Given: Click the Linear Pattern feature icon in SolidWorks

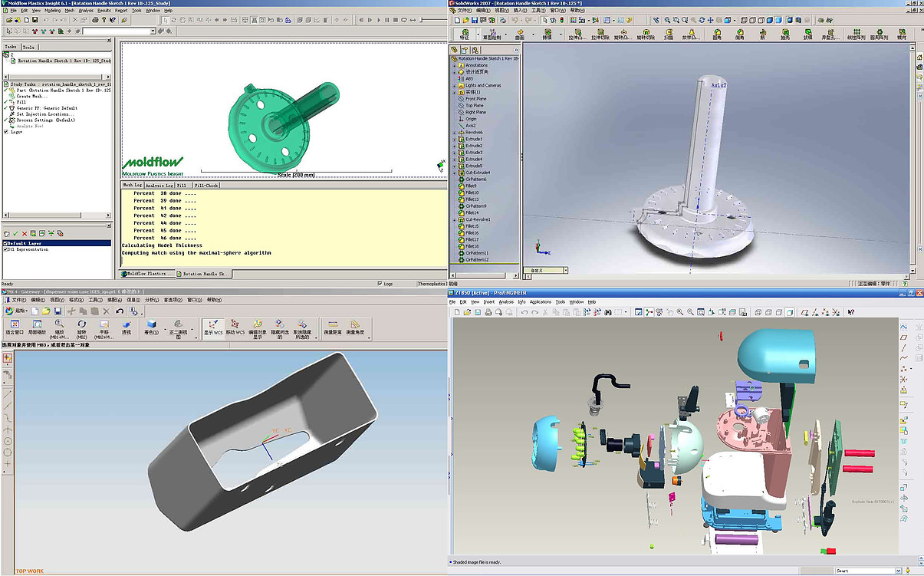Looking at the screenshot, I should tap(857, 34).
